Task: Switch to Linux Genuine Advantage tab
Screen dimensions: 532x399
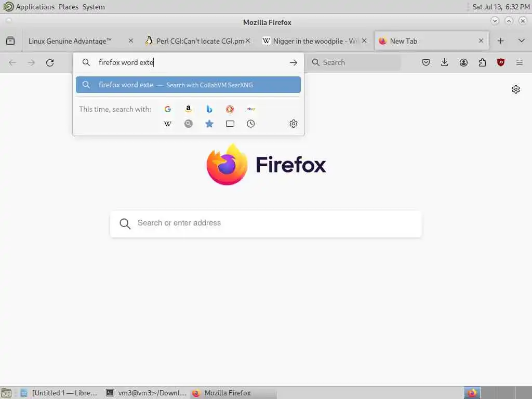Action: (x=70, y=41)
